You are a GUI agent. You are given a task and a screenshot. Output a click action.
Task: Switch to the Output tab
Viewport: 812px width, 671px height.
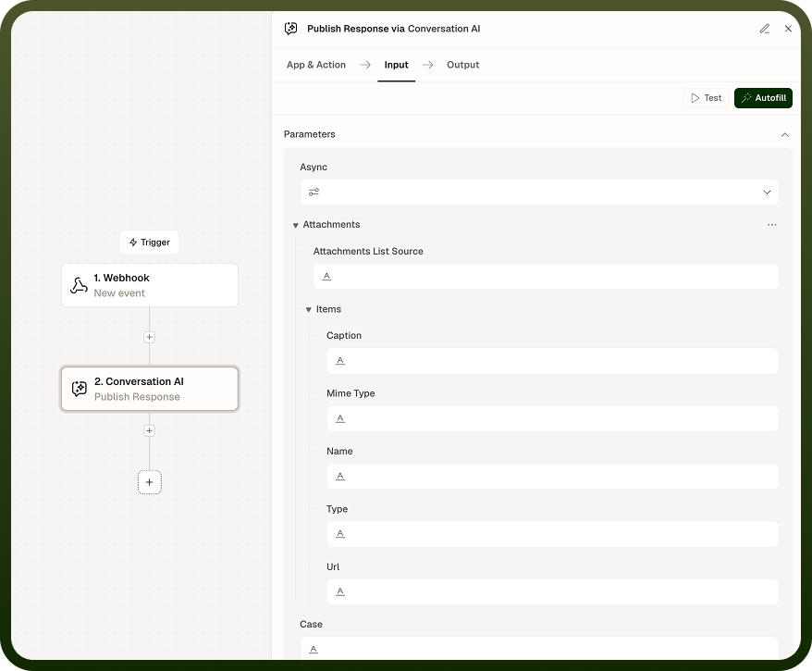(463, 65)
